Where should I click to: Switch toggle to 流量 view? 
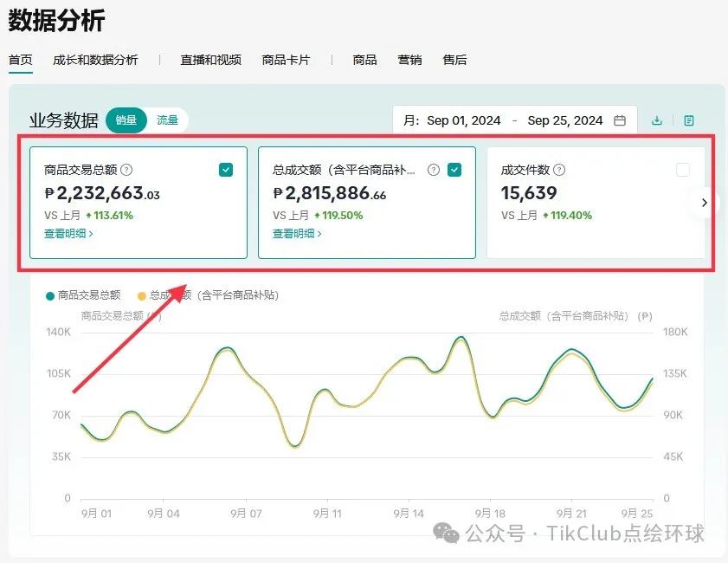[x=168, y=120]
